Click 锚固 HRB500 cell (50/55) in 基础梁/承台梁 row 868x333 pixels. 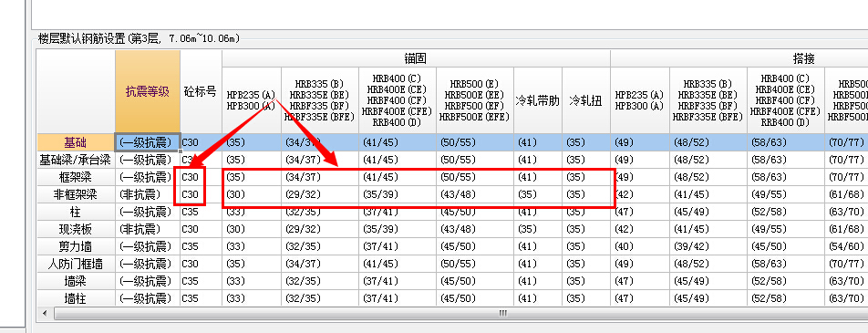[x=475, y=161]
